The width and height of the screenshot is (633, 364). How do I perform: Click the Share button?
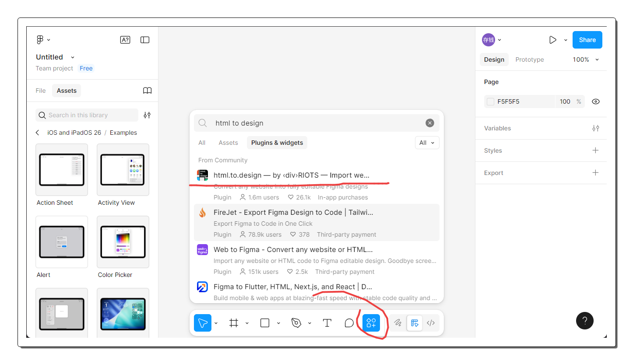coord(587,40)
